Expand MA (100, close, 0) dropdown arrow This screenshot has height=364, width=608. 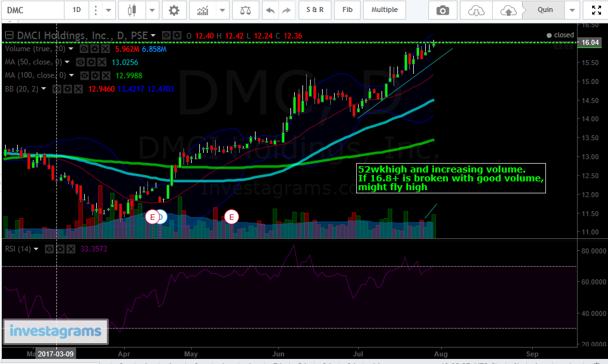coord(71,75)
